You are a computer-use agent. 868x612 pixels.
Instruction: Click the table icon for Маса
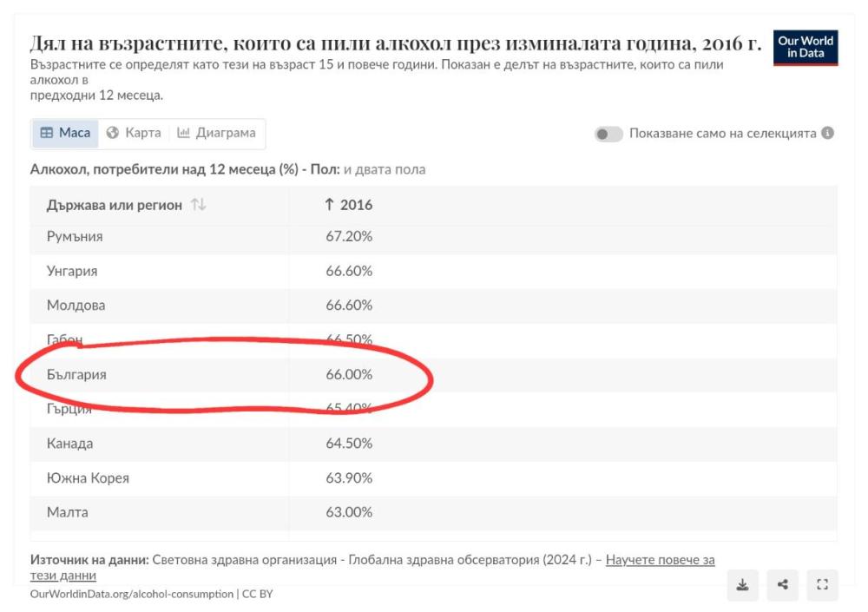tap(47, 134)
